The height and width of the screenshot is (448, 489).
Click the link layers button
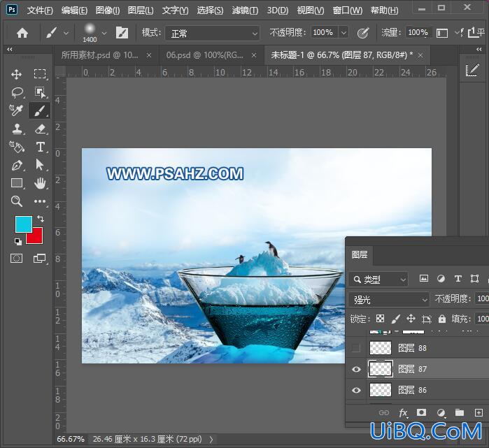coord(384,413)
